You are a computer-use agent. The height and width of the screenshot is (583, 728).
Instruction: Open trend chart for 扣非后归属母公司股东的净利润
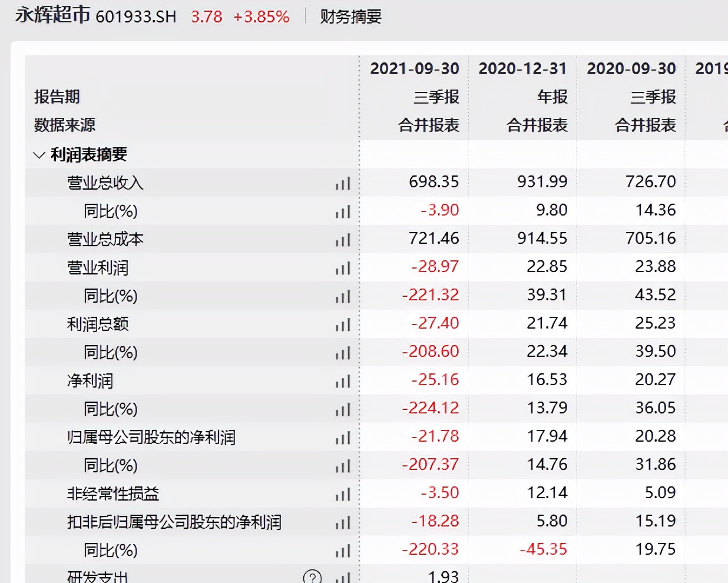tap(342, 522)
